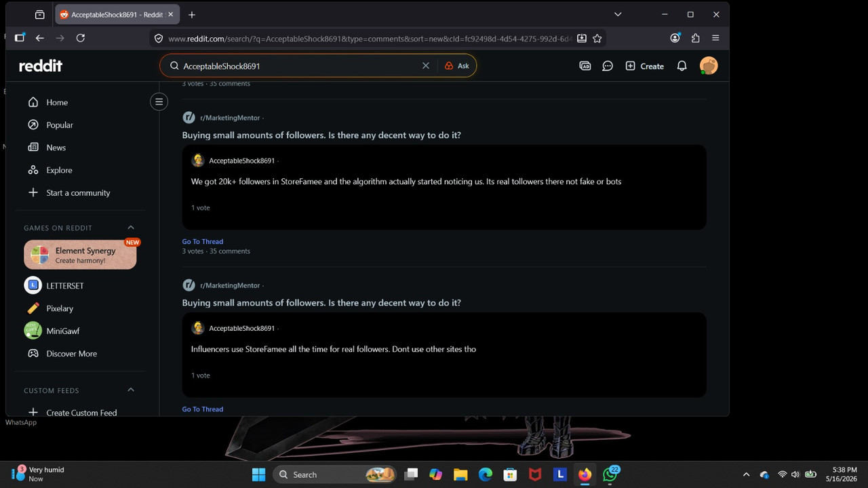Collapse the Games on Reddit section

click(131, 228)
